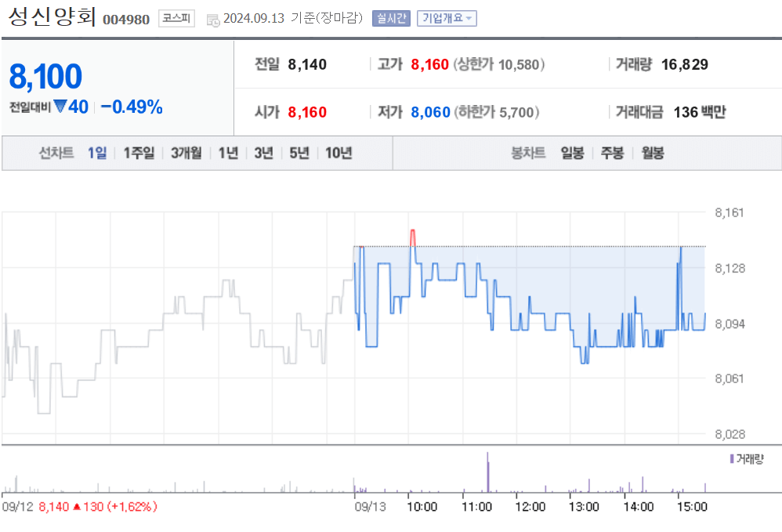
Task: Click the 거래대금 value 136 백만
Action: [x=700, y=112]
